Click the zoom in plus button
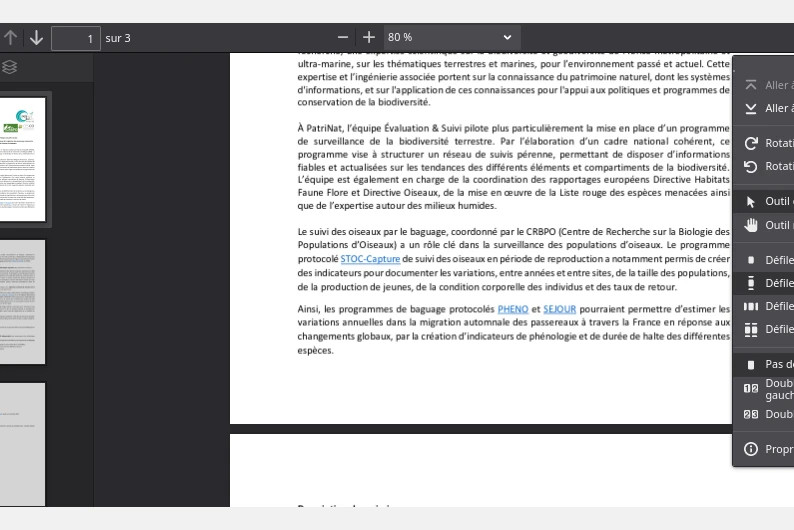Image resolution: width=794 pixels, height=530 pixels. (369, 37)
